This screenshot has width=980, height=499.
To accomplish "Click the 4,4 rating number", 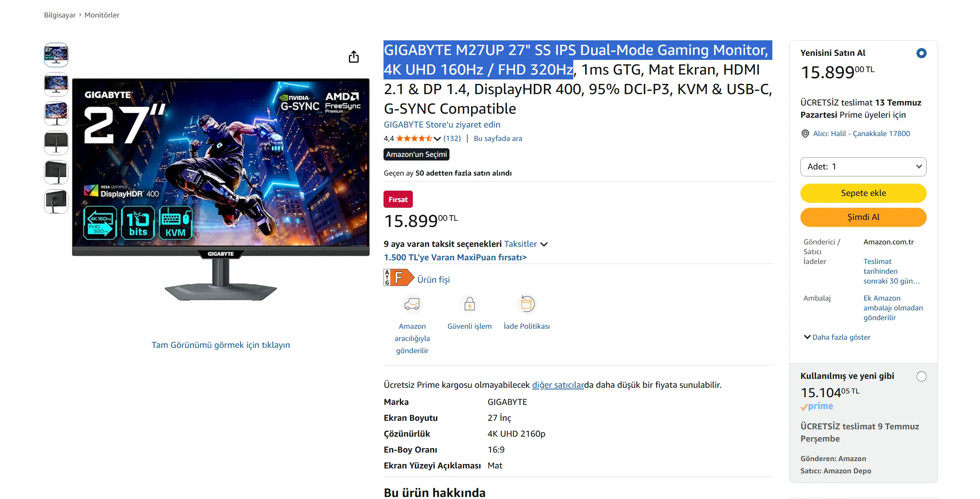I will [389, 138].
